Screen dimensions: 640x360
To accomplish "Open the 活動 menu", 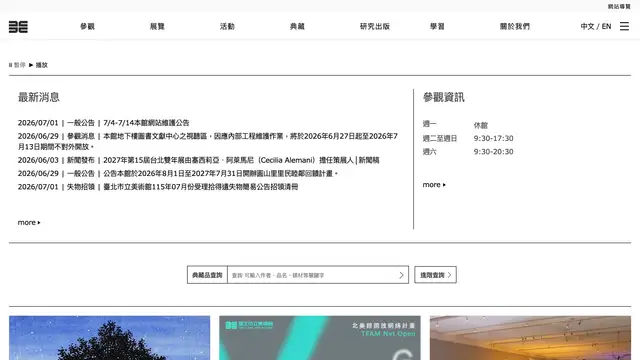I will pyautogui.click(x=227, y=26).
